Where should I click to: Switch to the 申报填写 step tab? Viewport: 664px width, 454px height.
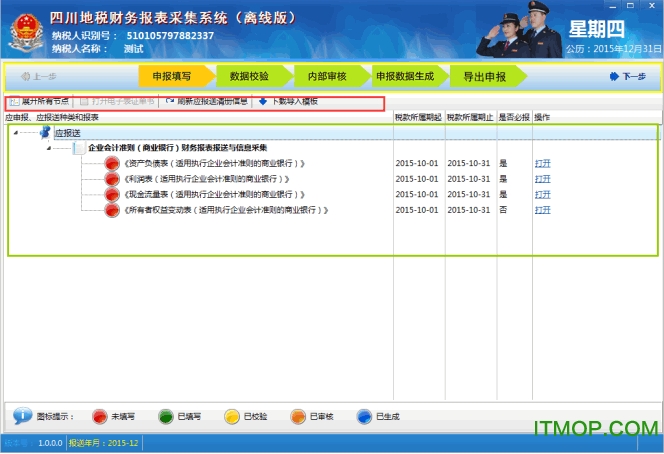click(171, 76)
